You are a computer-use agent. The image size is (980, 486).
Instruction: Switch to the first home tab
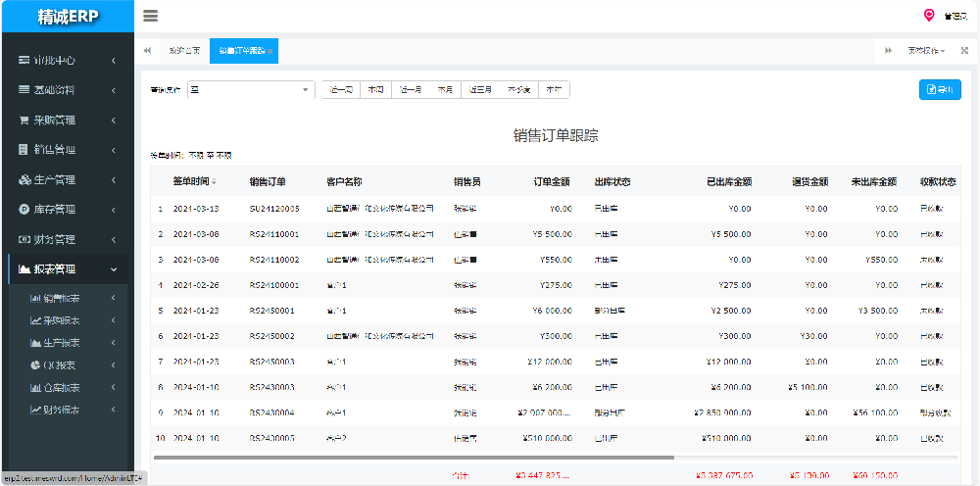coord(184,50)
